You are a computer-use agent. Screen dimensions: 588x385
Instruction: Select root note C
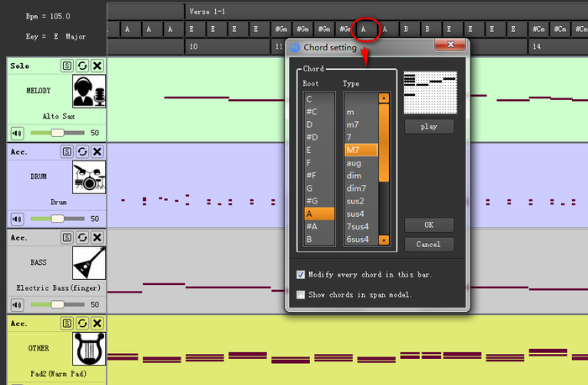[x=319, y=99]
